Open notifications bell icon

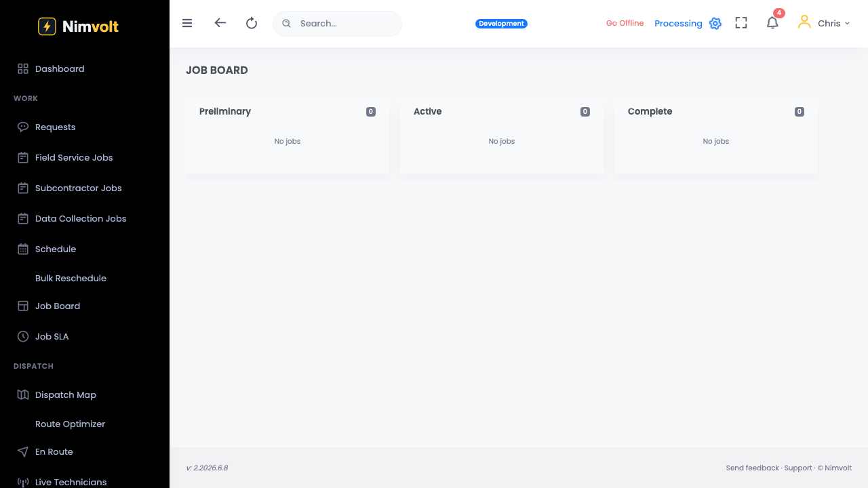point(772,23)
